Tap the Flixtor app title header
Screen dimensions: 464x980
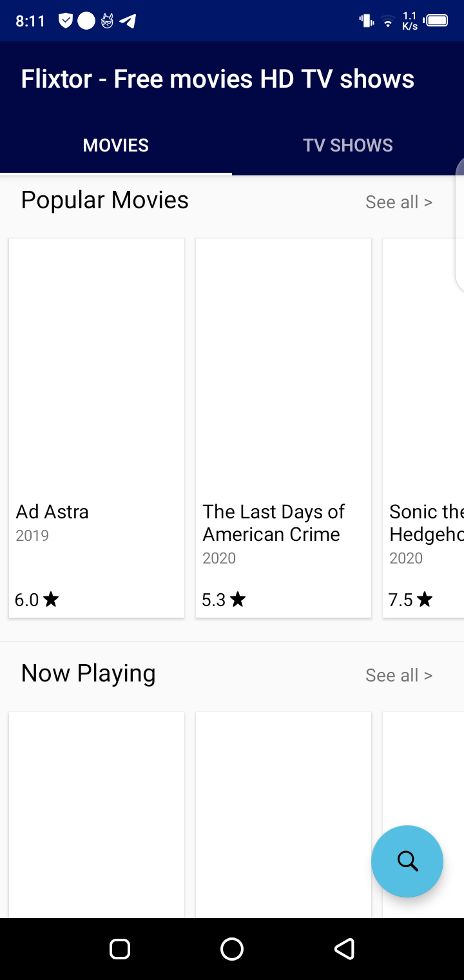217,79
